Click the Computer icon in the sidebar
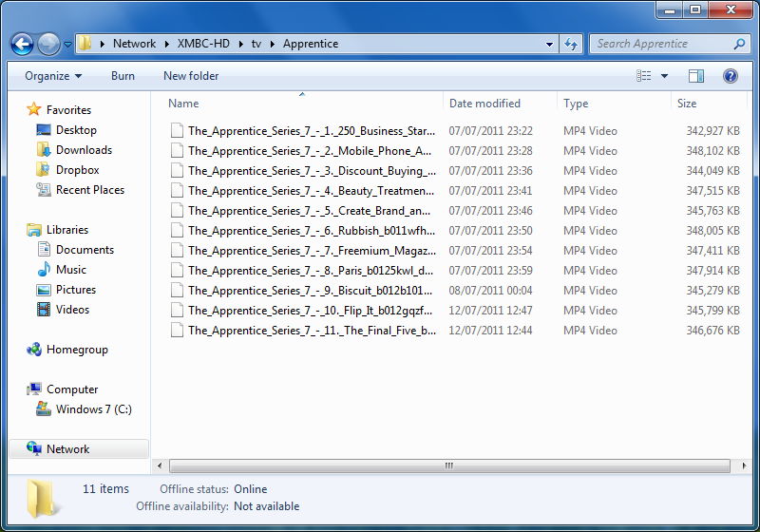The image size is (760, 532). [x=34, y=389]
